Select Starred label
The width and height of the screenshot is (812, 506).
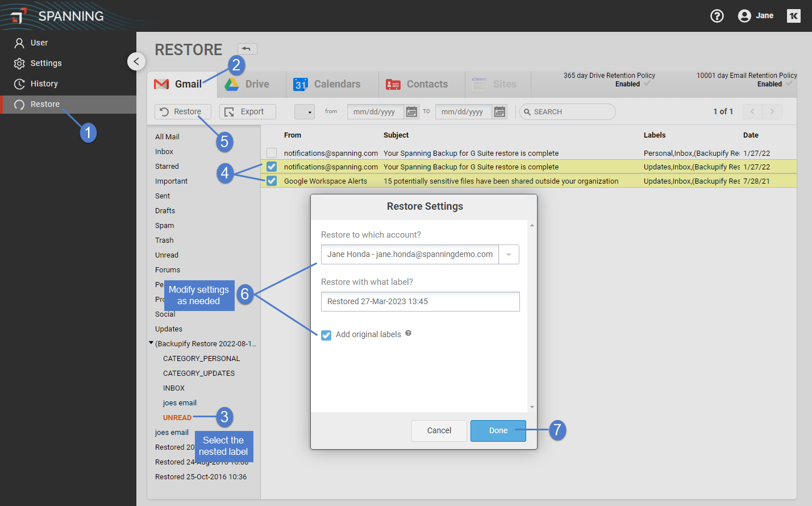167,166
